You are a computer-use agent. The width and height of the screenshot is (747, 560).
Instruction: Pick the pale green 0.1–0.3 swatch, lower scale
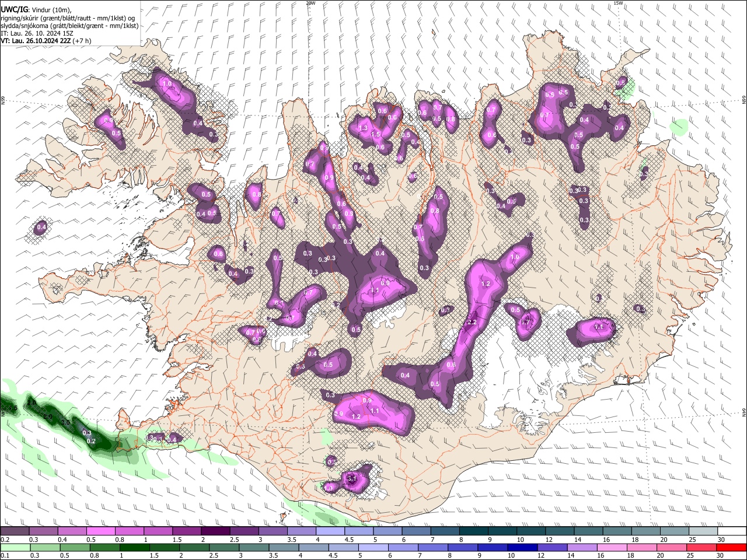pos(15,547)
